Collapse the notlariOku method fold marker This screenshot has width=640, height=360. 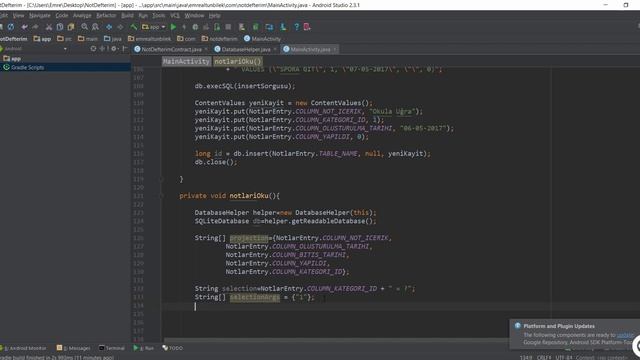click(161, 196)
